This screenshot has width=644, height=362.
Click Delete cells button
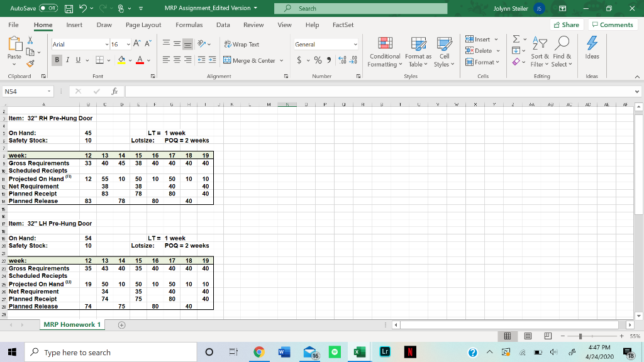click(479, 50)
